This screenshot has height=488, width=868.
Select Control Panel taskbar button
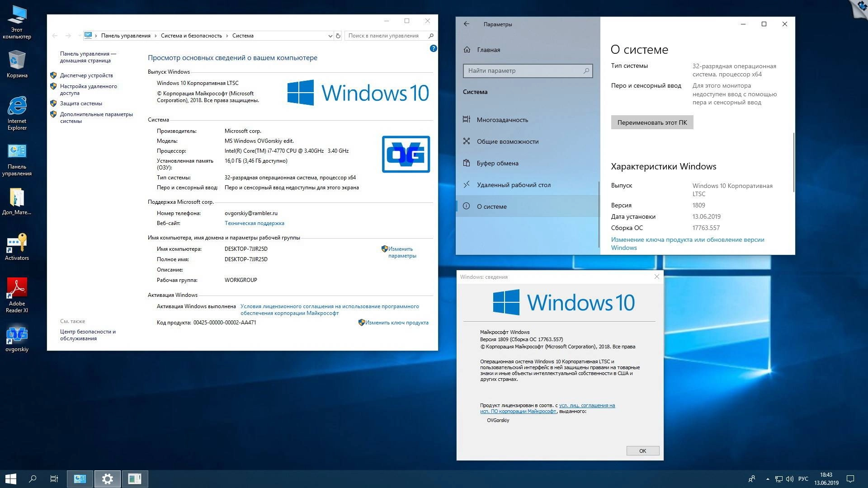80,479
